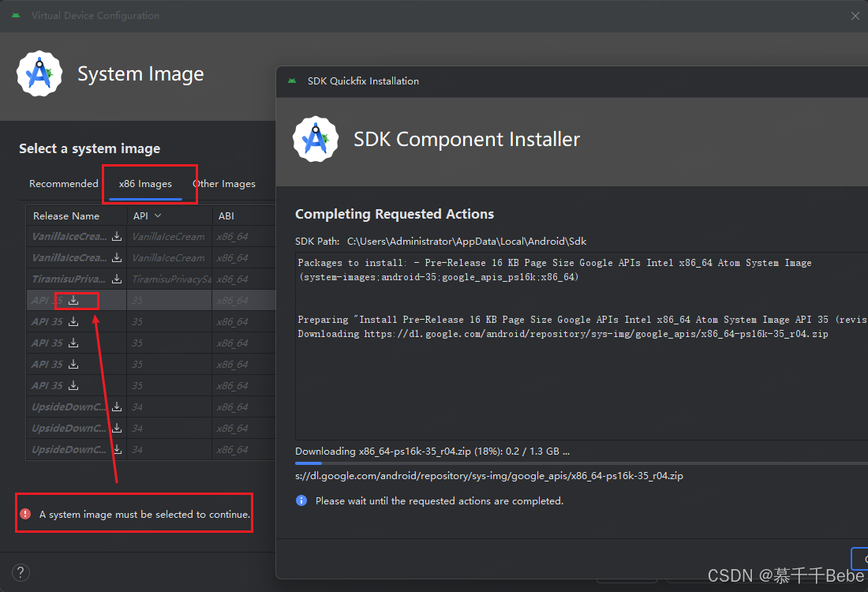Click Android icon in SDK Quickfix Installation title
Image resolution: width=868 pixels, height=592 pixels.
point(292,81)
